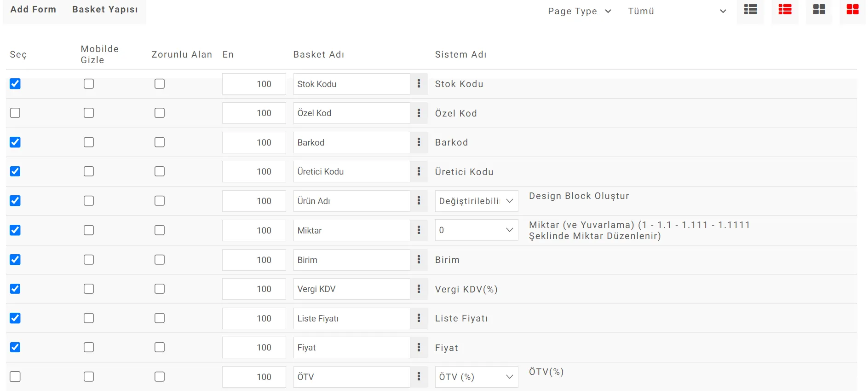This screenshot has width=868, height=391.
Task: Uncheck the Seç box for Stok Kodu
Action: pos(15,84)
